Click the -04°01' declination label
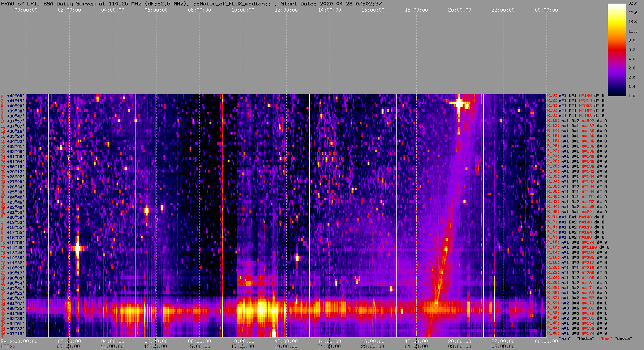Screen dimensions: 644x350 click(16, 324)
